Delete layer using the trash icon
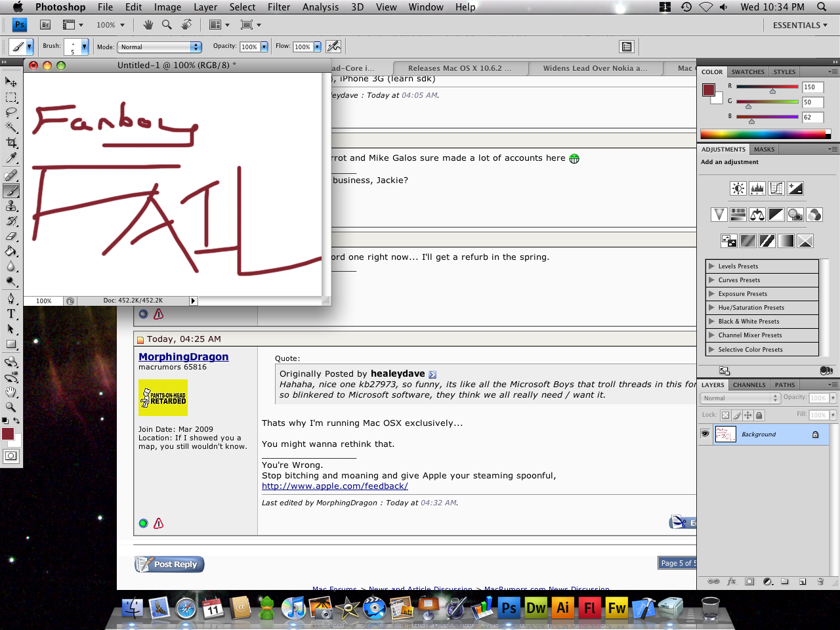 tap(820, 581)
